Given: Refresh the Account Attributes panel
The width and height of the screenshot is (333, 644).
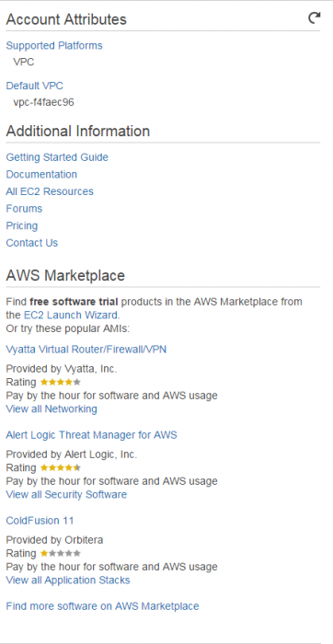Looking at the screenshot, I should [x=314, y=17].
